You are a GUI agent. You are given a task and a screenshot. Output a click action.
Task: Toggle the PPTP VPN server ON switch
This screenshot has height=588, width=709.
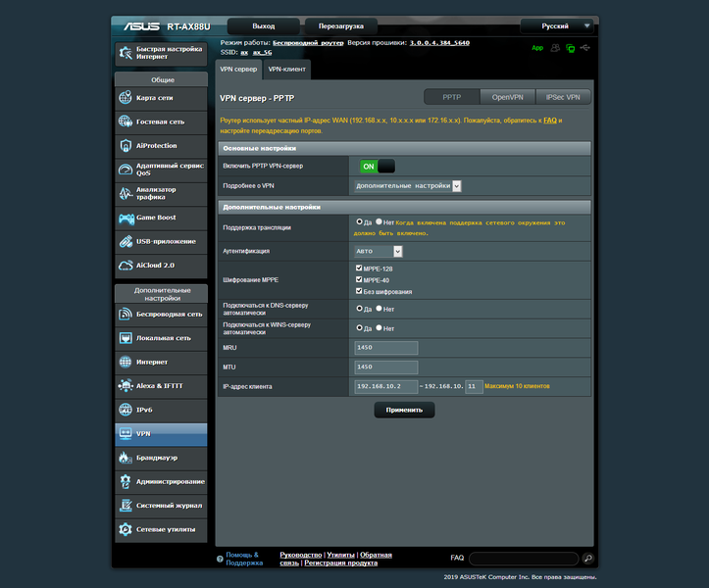(378, 167)
